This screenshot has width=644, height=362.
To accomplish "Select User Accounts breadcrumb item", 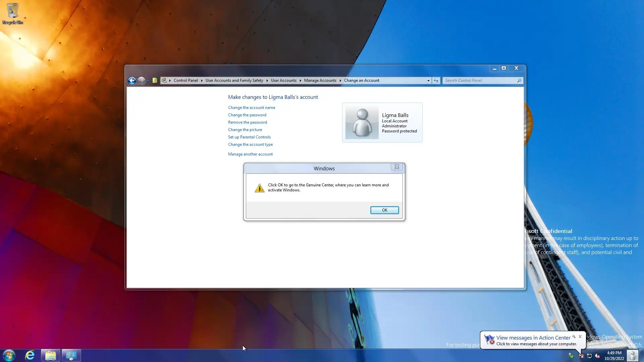I will (x=283, y=80).
